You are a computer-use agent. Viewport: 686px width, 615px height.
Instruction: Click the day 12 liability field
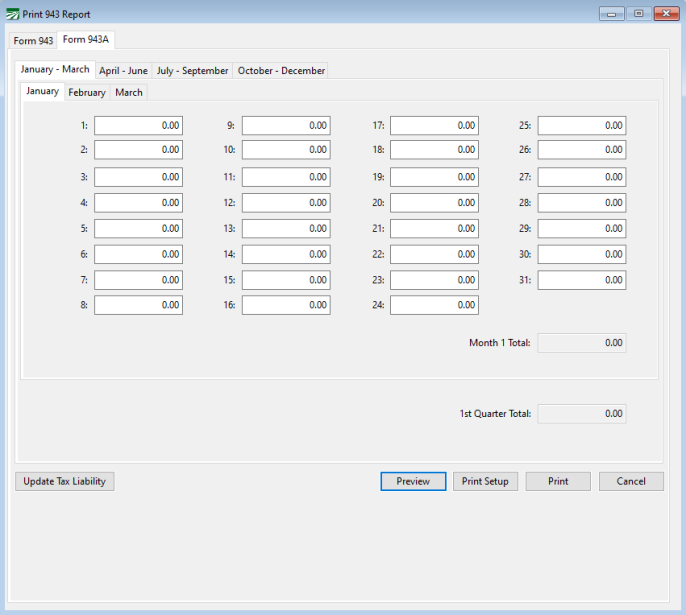coord(286,203)
